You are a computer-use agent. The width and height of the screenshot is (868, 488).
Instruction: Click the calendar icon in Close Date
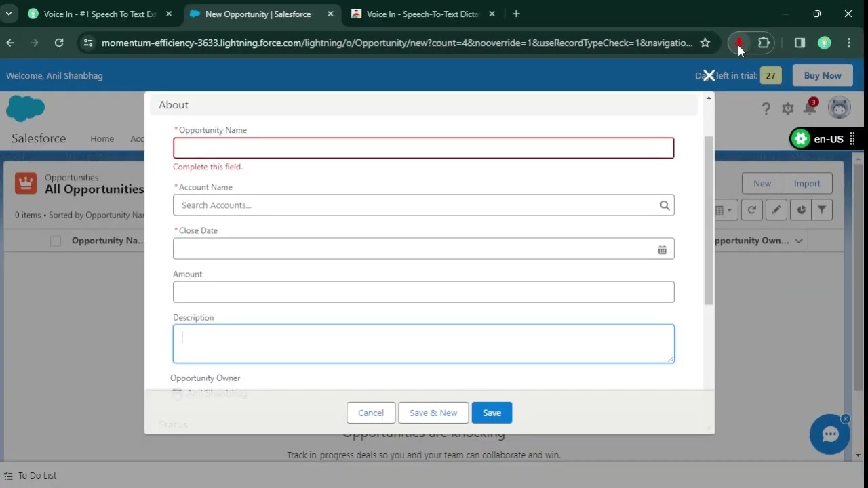click(662, 249)
